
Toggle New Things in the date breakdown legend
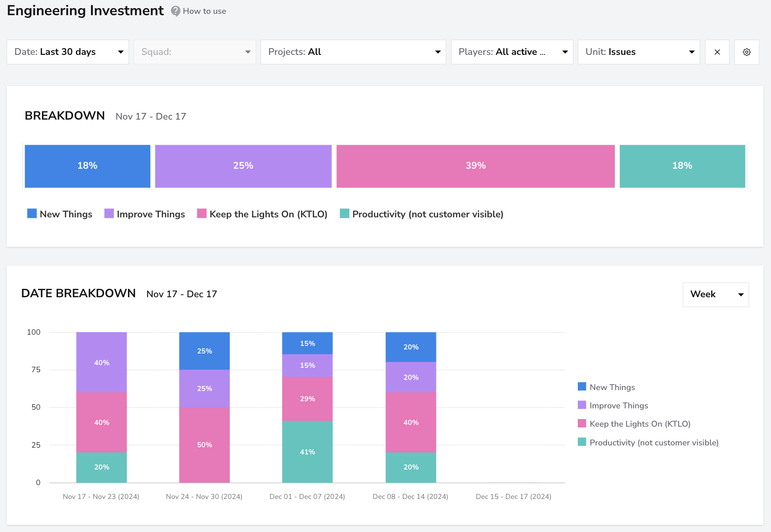coord(606,387)
